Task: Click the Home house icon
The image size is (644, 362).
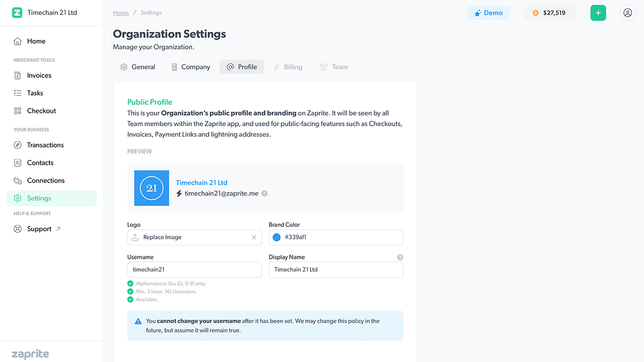Action: click(x=18, y=41)
